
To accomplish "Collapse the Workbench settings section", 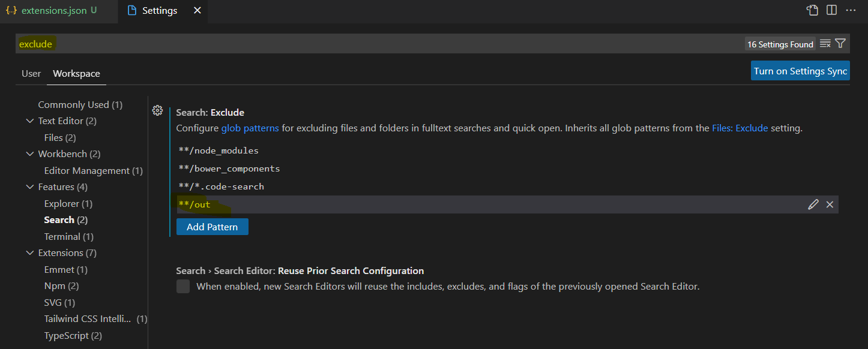I will (30, 154).
